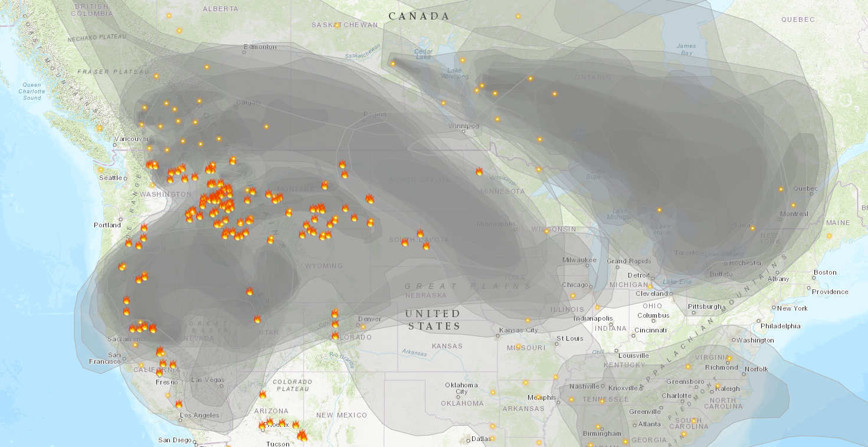Screen dimensions: 868x447
Task: Click the fire icon east of Portland
Action: [x=143, y=227]
